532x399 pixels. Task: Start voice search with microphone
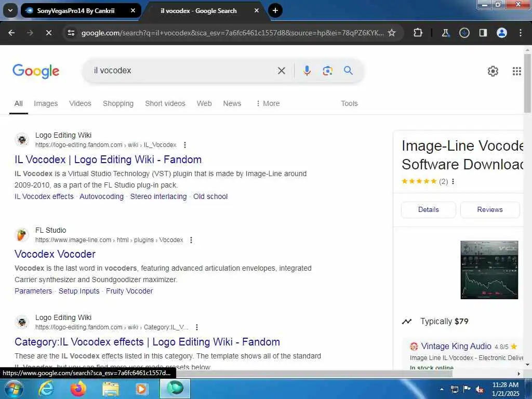[307, 71]
